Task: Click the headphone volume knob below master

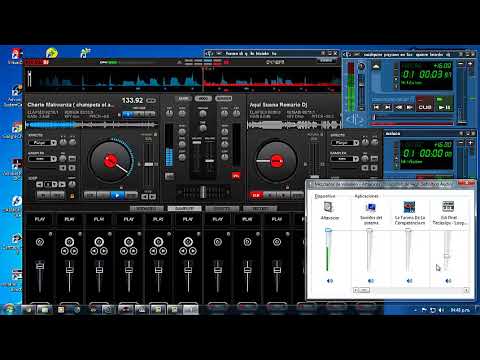Action: 203,128
